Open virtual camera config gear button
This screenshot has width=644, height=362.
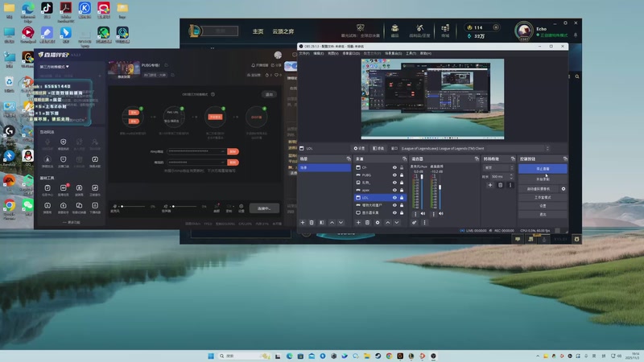[563, 189]
